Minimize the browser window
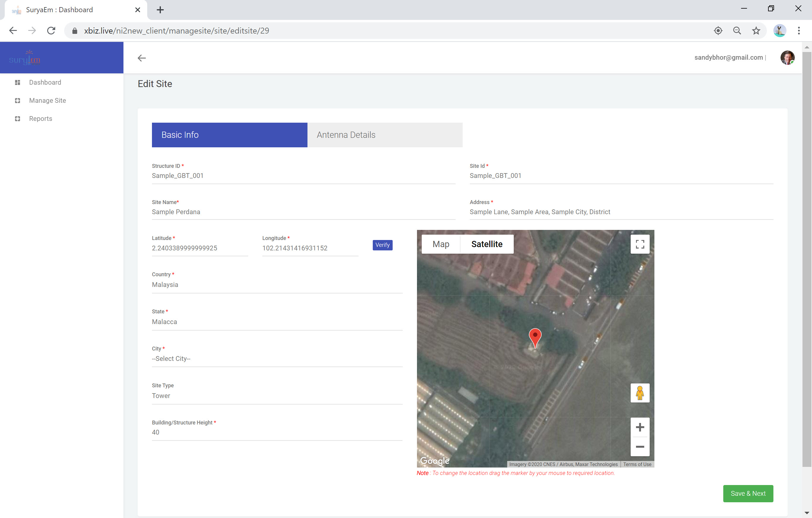Viewport: 812px width, 518px height. [x=743, y=8]
